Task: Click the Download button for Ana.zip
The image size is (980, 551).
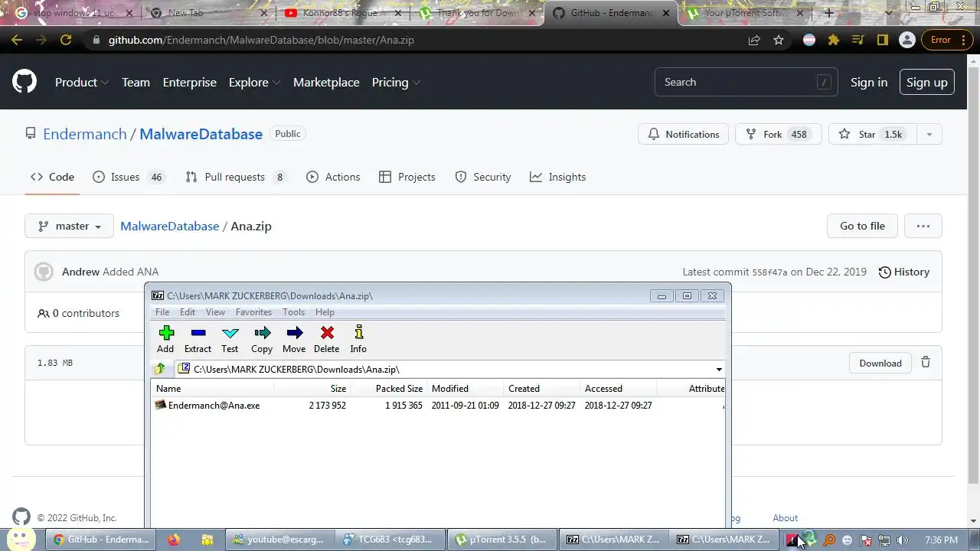Action: pos(880,363)
